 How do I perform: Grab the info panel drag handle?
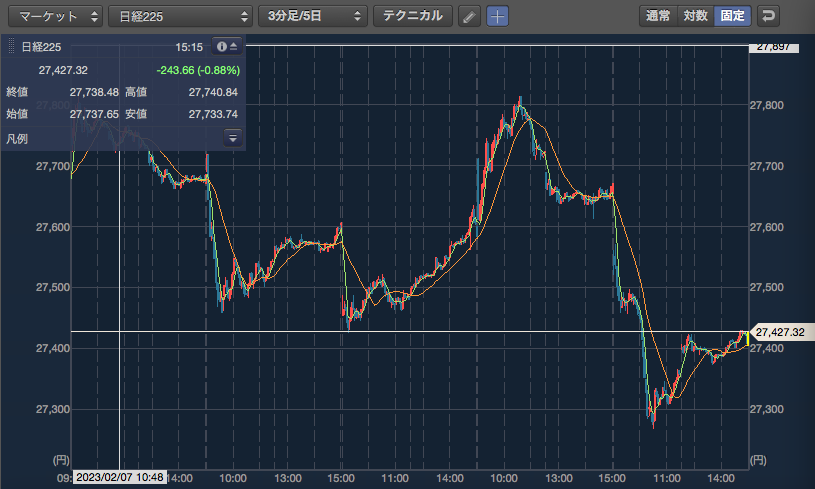11,47
